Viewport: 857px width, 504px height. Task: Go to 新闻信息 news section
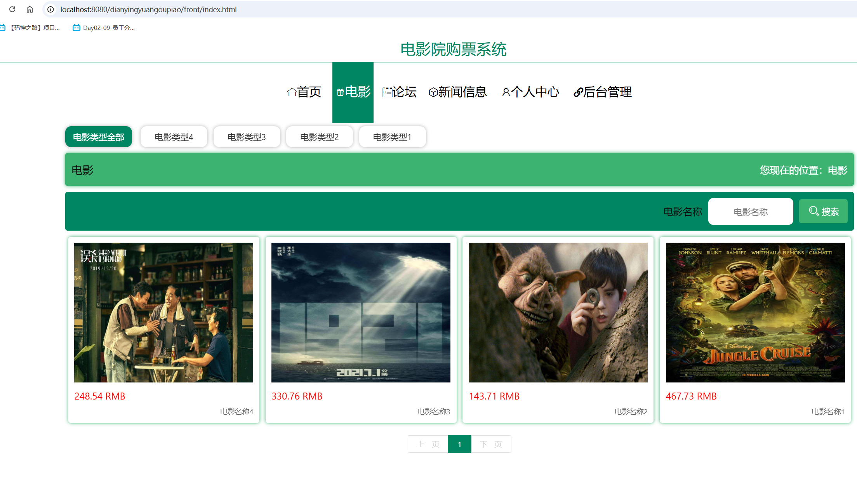[458, 92]
